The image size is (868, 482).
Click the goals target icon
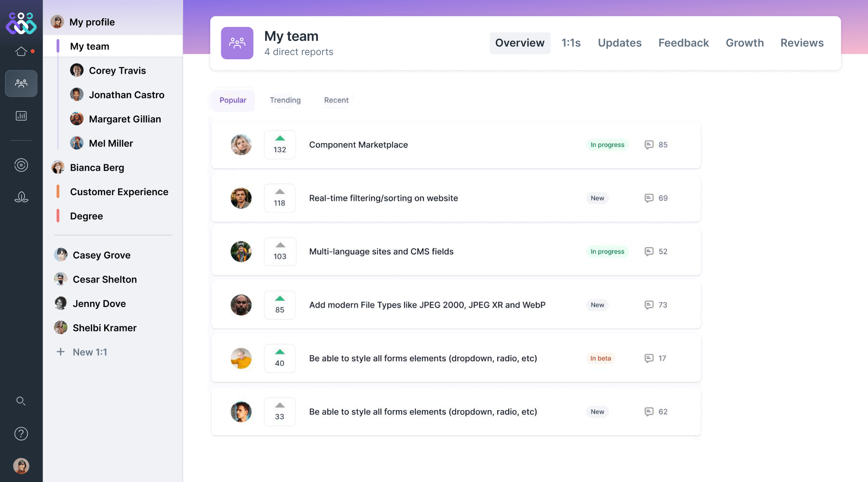click(x=21, y=165)
